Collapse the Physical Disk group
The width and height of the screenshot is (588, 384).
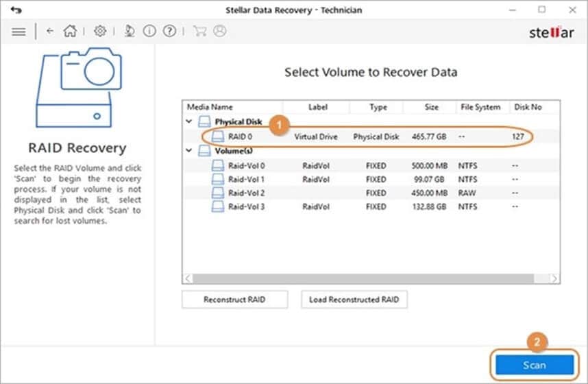pos(189,121)
